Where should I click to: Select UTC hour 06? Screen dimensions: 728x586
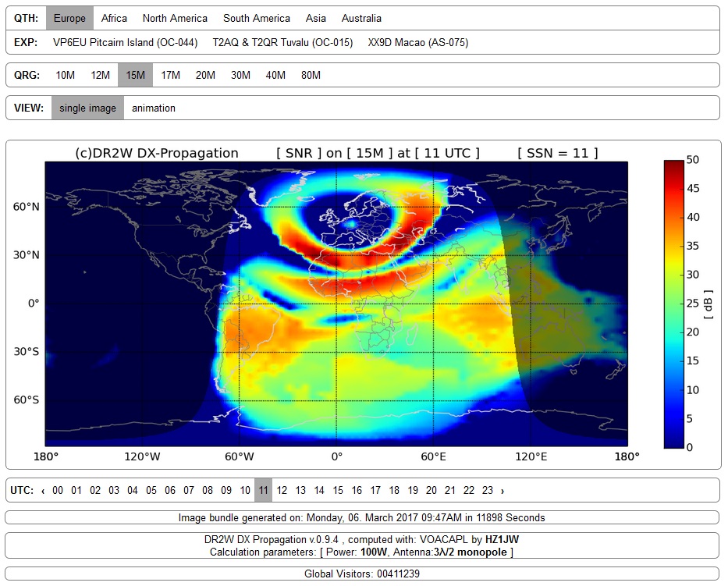[170, 490]
